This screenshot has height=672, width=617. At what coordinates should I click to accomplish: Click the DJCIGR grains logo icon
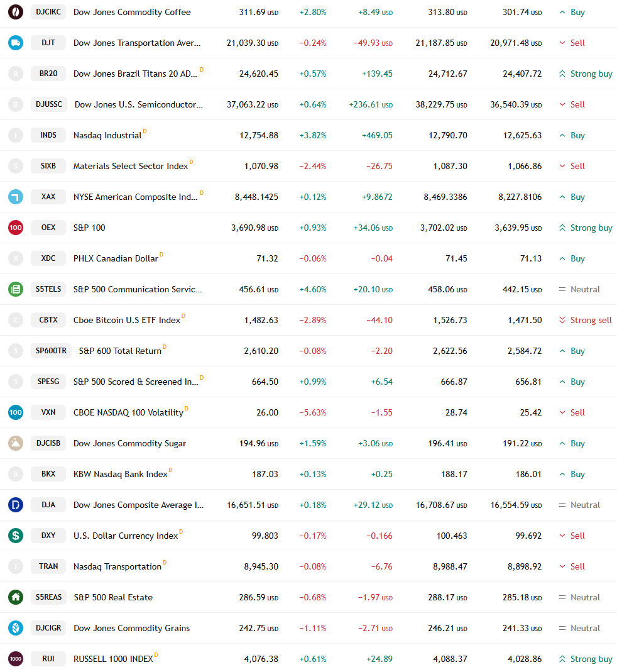[x=16, y=628]
